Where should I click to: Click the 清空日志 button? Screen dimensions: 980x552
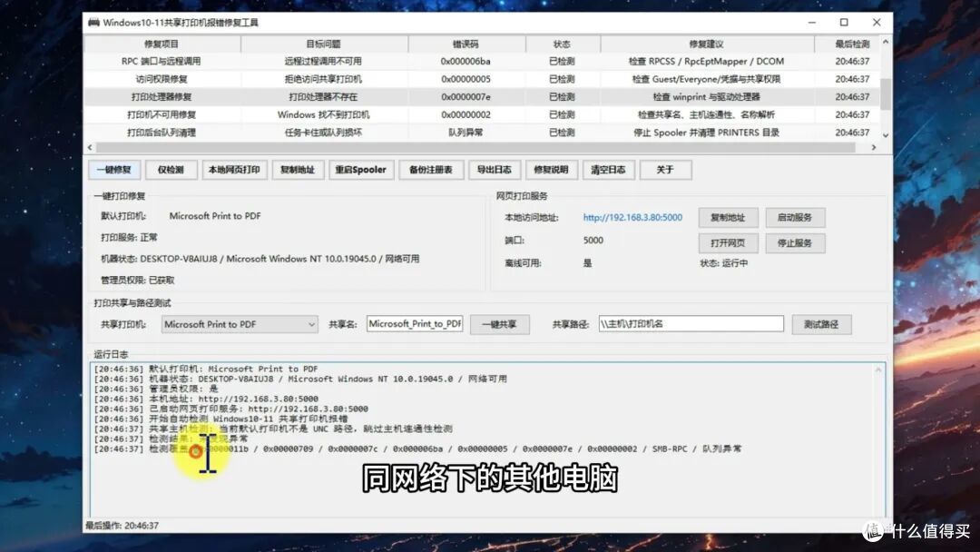pyautogui.click(x=608, y=170)
